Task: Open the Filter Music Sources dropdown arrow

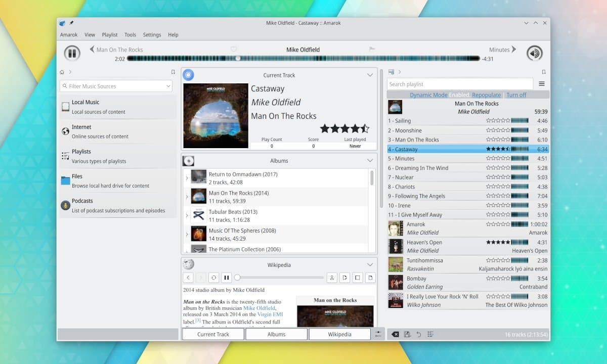Action: click(168, 86)
